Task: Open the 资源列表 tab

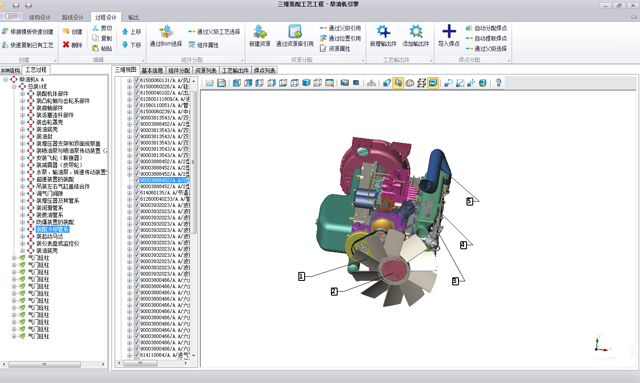Action: 206,71
